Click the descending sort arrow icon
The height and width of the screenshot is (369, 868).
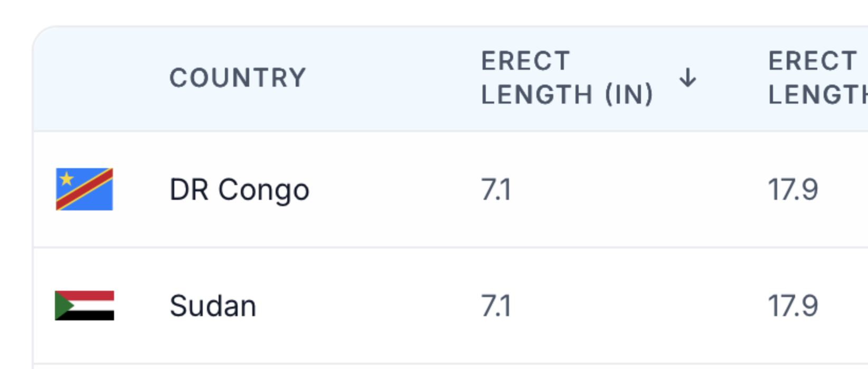[x=687, y=78]
